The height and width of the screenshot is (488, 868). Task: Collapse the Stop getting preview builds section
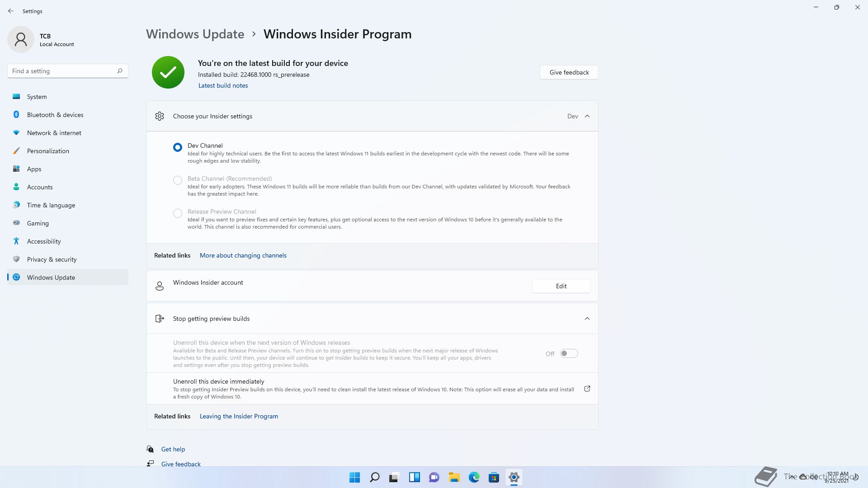pos(587,319)
